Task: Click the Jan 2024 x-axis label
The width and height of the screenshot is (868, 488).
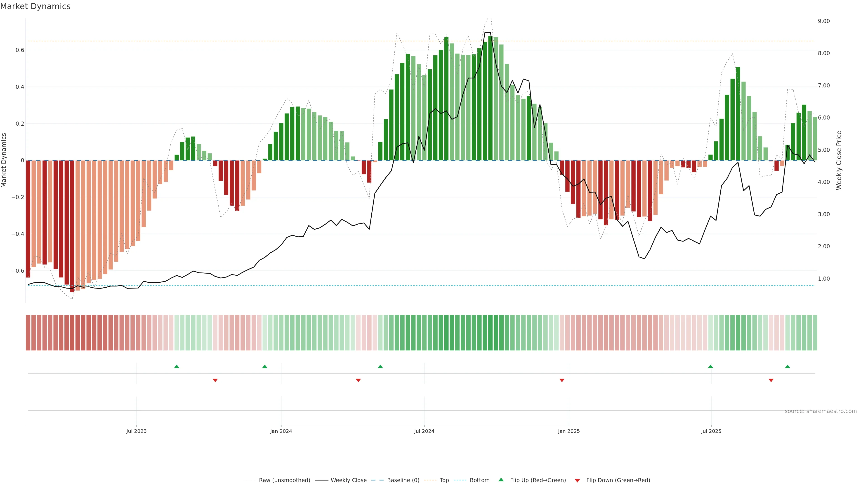Action: click(x=281, y=431)
